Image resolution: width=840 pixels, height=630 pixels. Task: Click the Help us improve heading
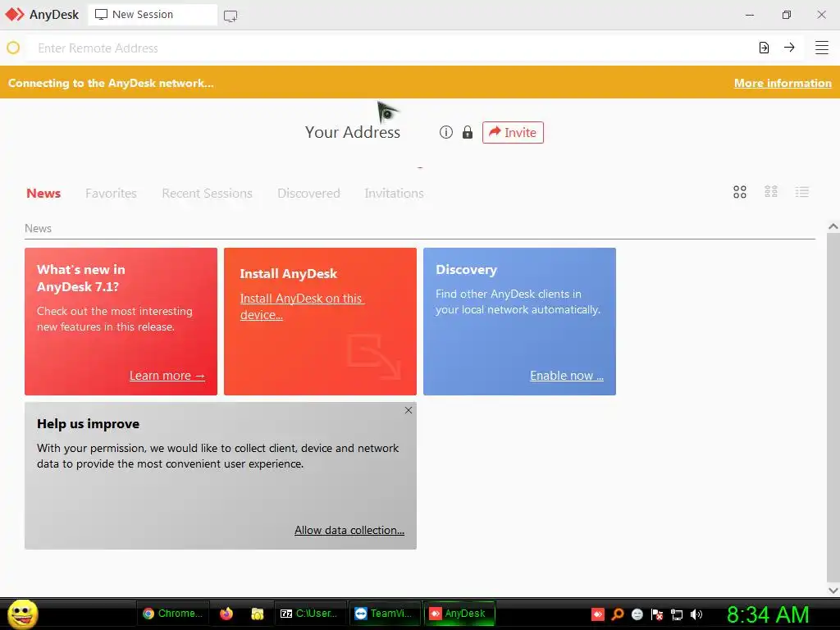(89, 424)
